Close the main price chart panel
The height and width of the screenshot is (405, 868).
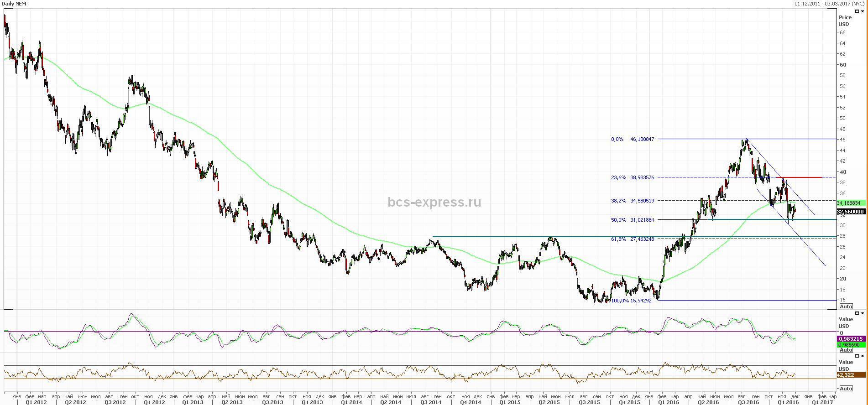coord(863,11)
